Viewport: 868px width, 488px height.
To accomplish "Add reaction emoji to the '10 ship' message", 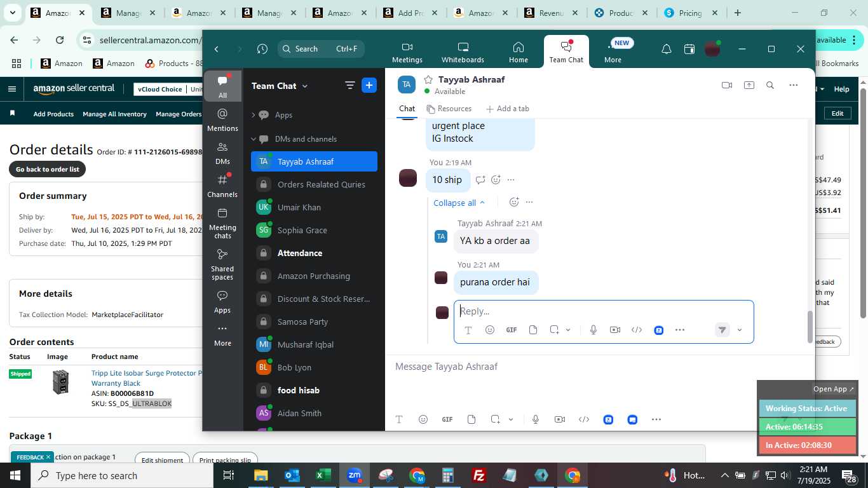I will pos(496,180).
